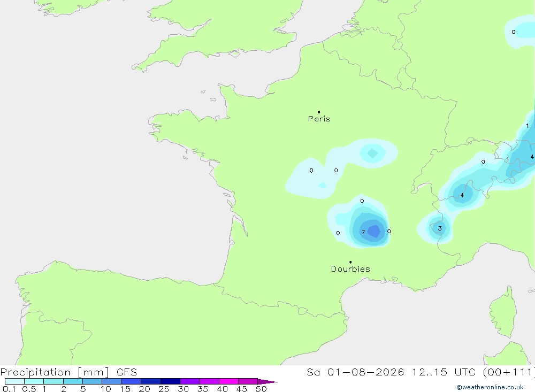535x392 pixels.
Task: Click the "15" legend scale label
Action: click(x=125, y=389)
